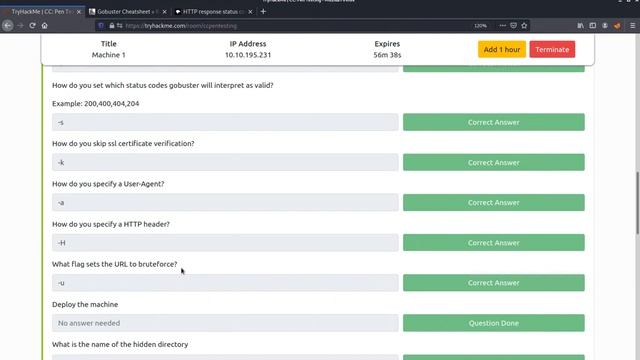This screenshot has width=640, height=360.
Task: Click the 56m 38s expiry timer
Action: point(387,55)
